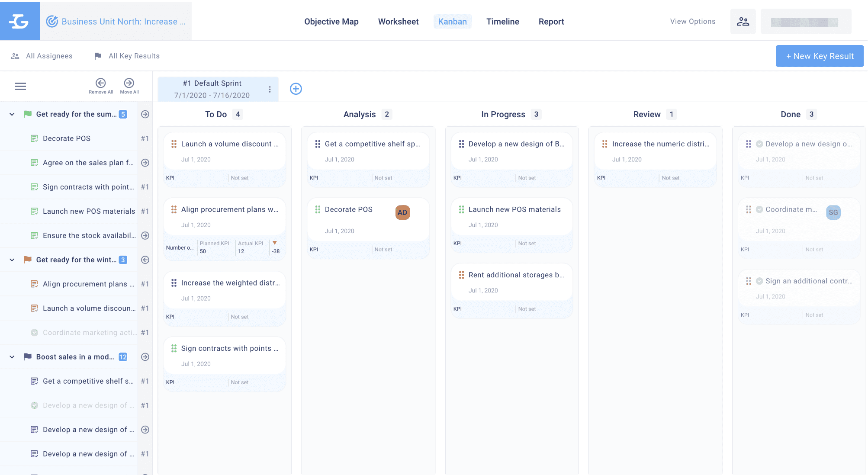The image size is (868, 475).
Task: Move second Develop a new design item to sprint
Action: click(145, 430)
